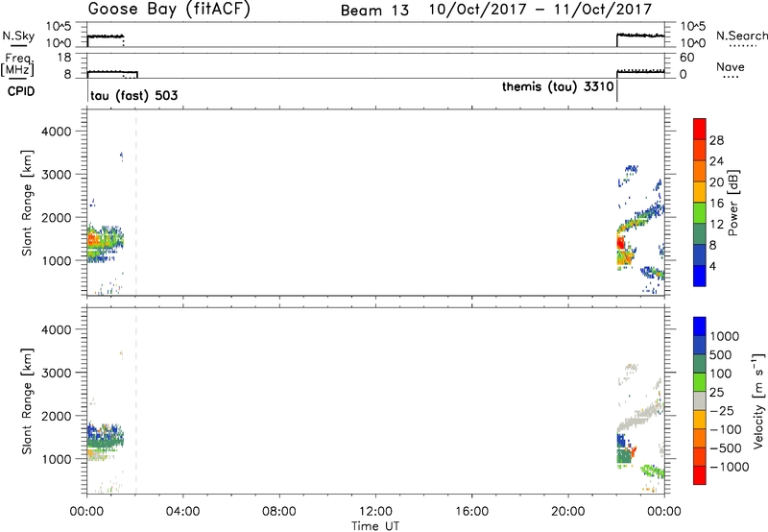Click the '1000' label on the Velocity scale
This screenshot has height=532, width=768.
724,336
